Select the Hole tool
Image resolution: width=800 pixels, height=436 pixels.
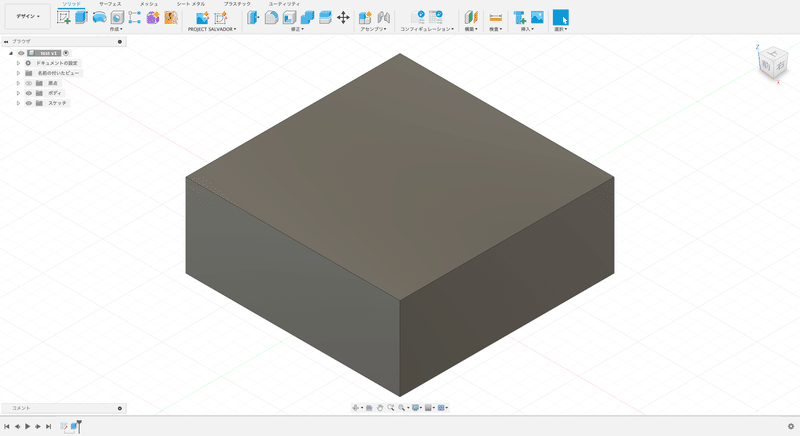117,17
